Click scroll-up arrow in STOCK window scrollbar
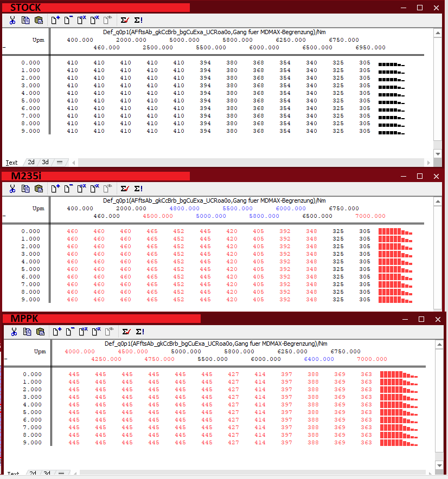 [438, 33]
